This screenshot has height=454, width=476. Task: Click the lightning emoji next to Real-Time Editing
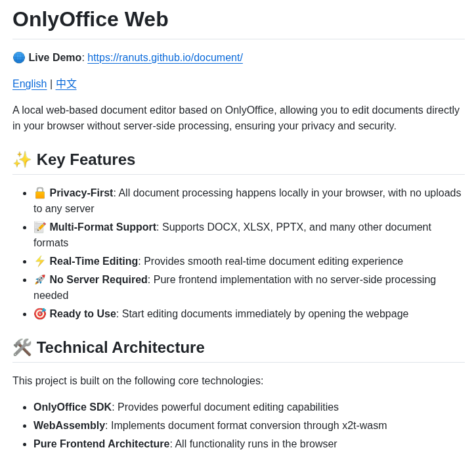pyautogui.click(x=40, y=261)
